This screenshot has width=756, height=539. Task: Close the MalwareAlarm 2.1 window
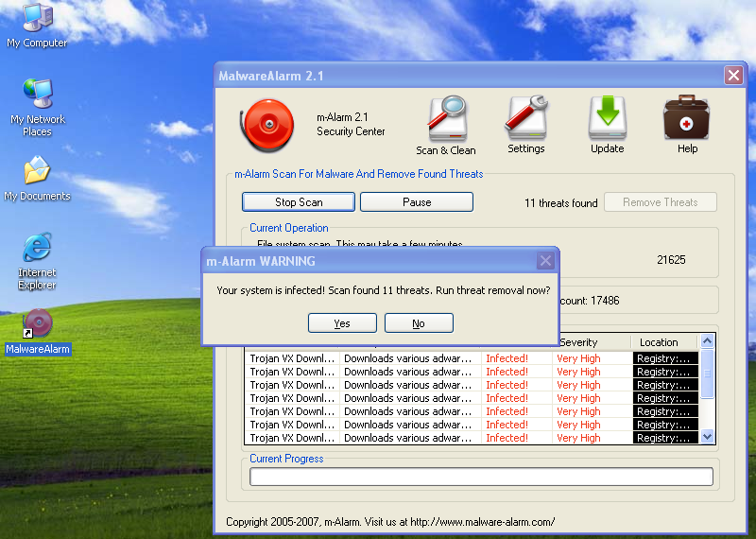point(733,76)
